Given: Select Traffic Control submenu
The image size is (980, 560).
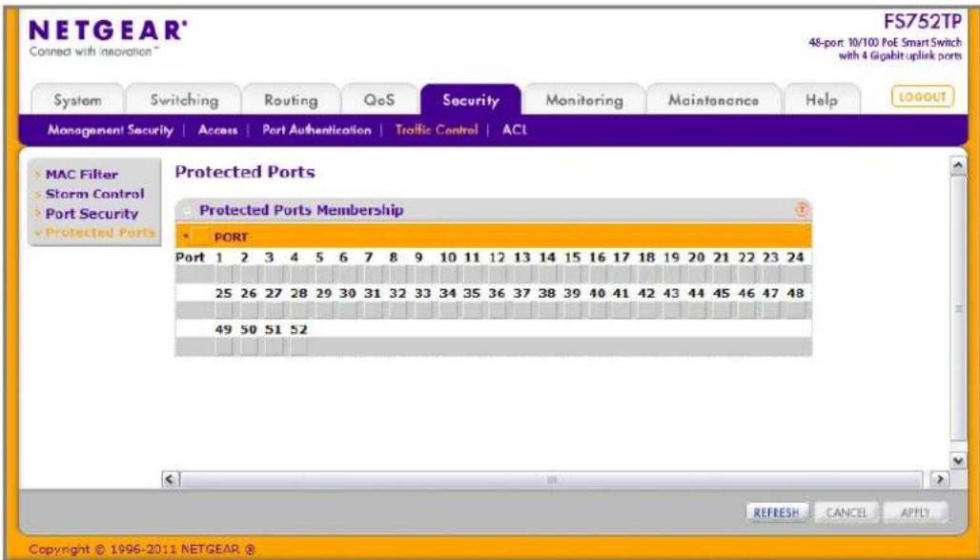Looking at the screenshot, I should click(x=437, y=130).
